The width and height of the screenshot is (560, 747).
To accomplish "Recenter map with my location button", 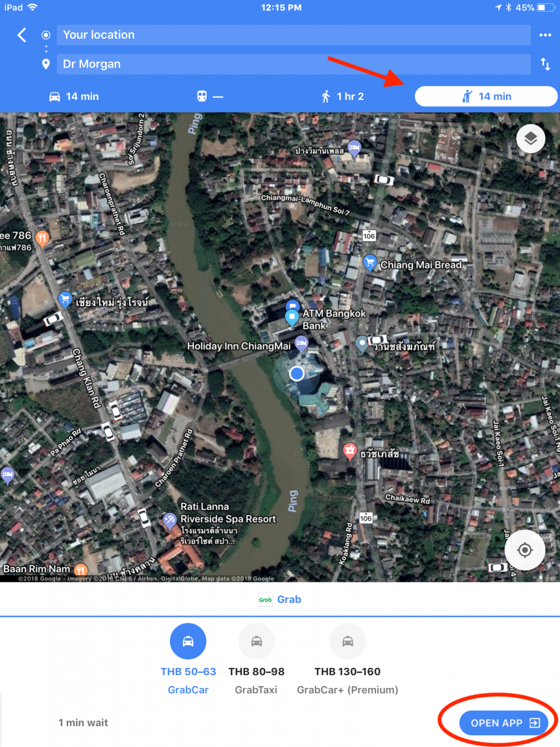I will click(525, 550).
